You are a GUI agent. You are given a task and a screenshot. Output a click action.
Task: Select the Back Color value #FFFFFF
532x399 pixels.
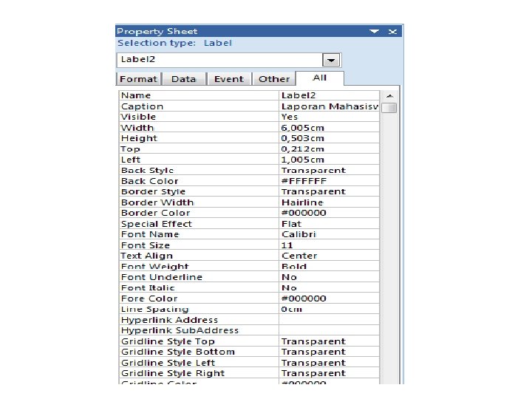click(x=329, y=181)
